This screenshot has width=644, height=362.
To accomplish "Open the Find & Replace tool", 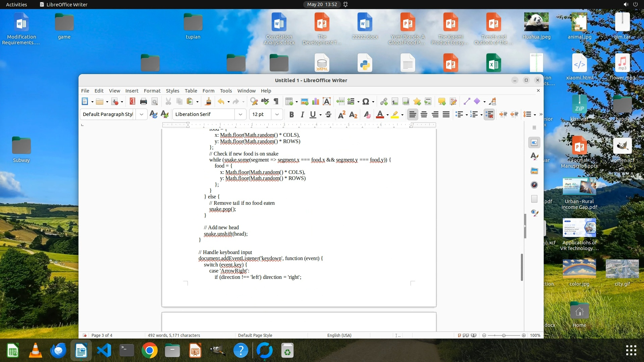I will [254, 102].
